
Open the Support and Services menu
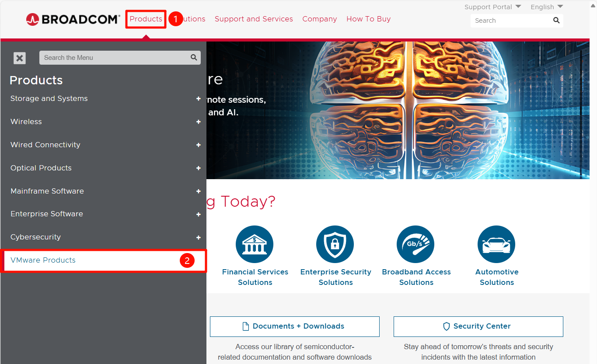coord(254,19)
